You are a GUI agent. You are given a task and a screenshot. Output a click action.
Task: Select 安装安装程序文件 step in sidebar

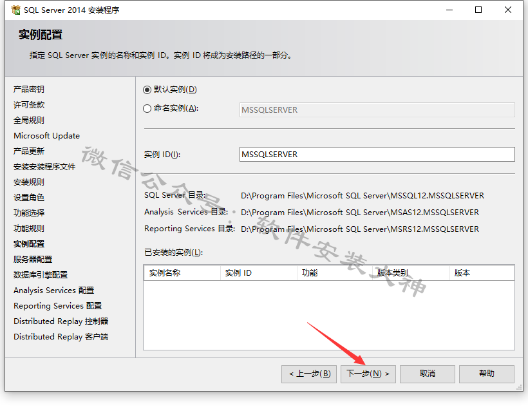(44, 167)
